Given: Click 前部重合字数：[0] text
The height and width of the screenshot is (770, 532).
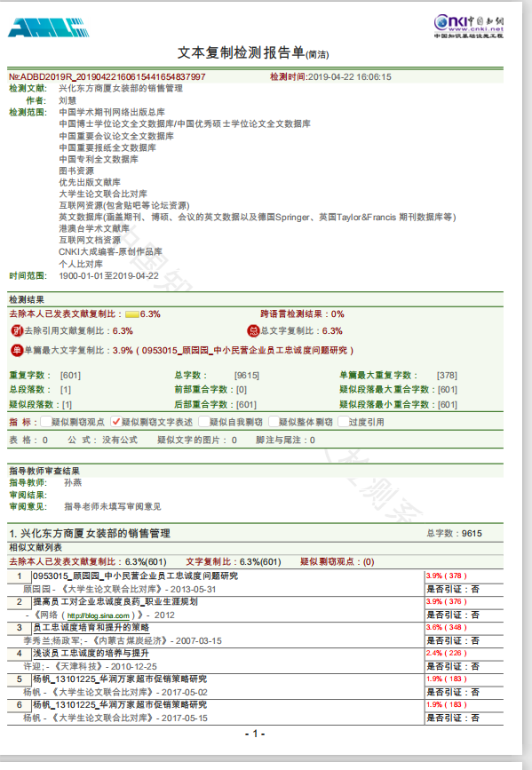Looking at the screenshot, I should 210,389.
